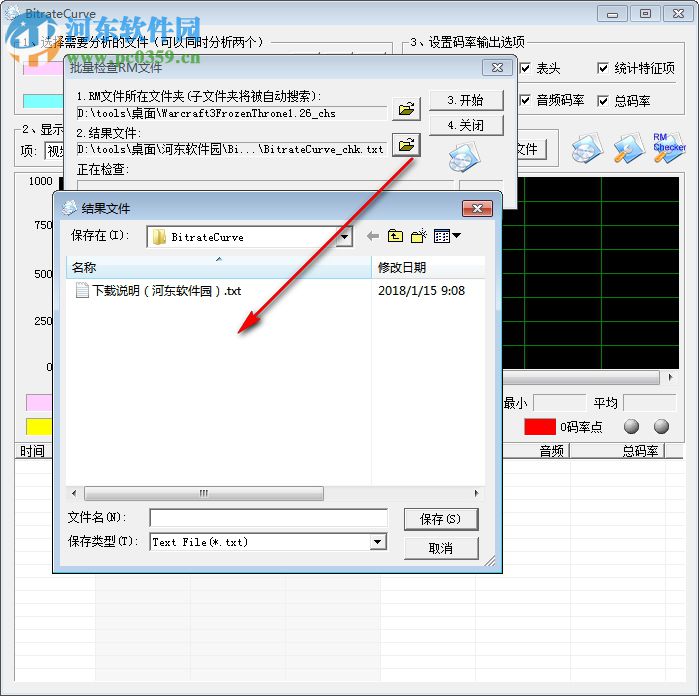Click the file list scrollbar right arrow
Screen dimensions: 699x696
pos(476,493)
